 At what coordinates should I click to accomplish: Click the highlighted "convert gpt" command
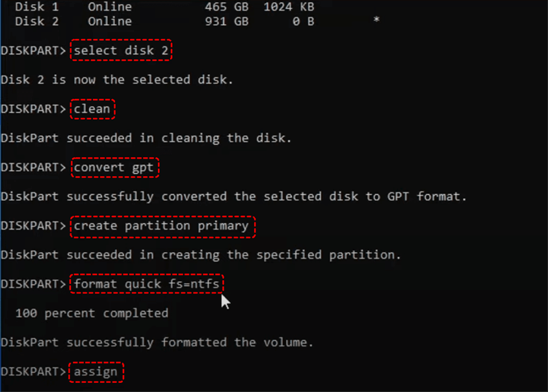pos(114,167)
